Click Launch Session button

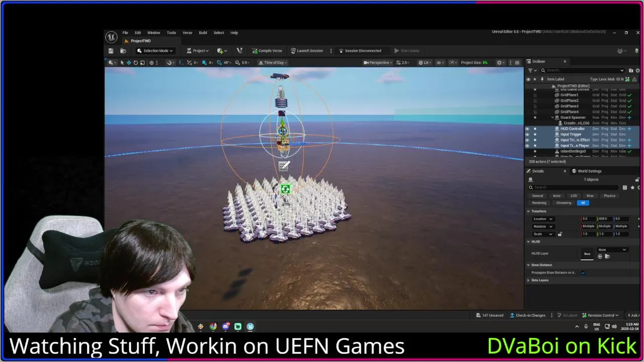[x=307, y=51]
